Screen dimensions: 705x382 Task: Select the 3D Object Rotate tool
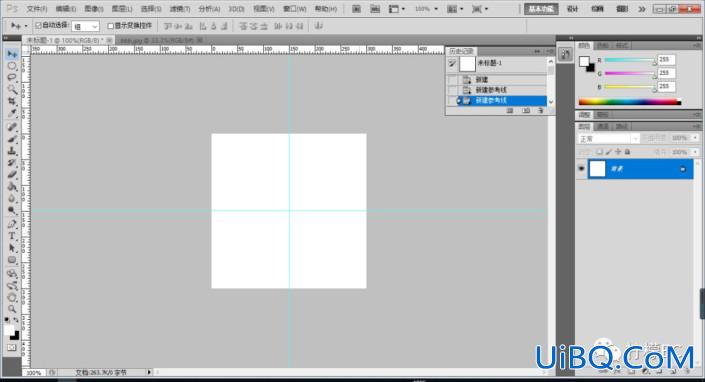[12, 274]
